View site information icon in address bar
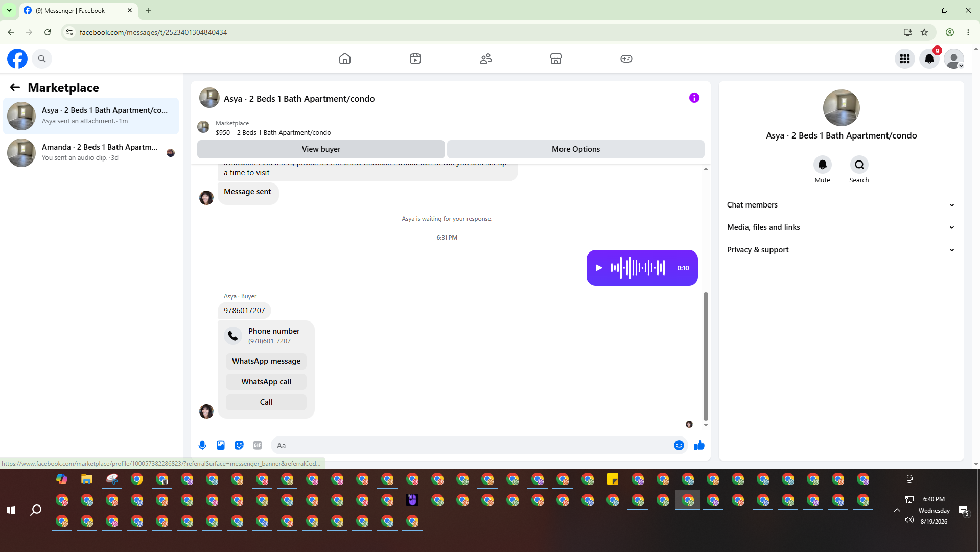Viewport: 980px width, 552px height. (x=69, y=32)
